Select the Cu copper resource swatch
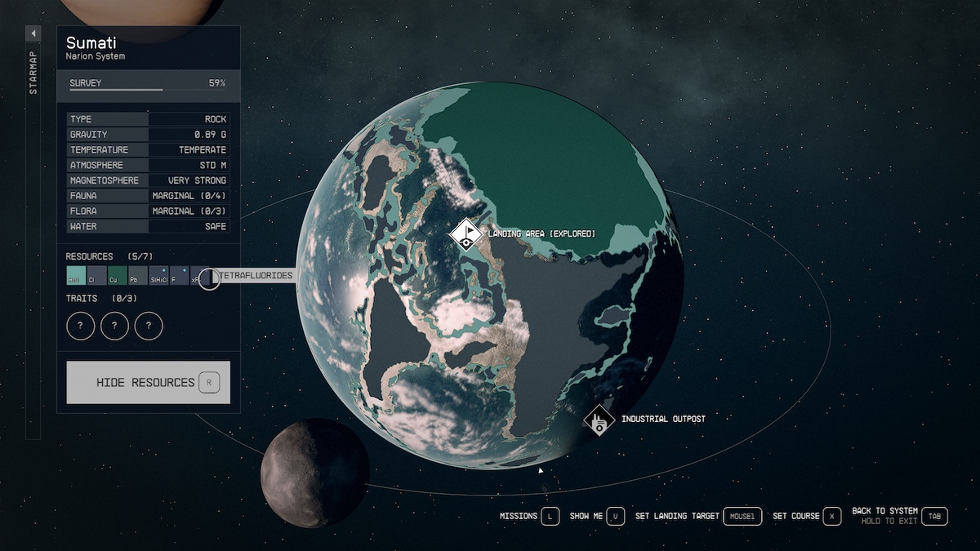The height and width of the screenshot is (551, 980). click(117, 276)
